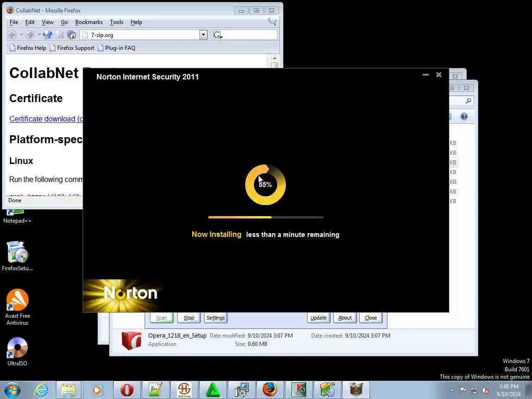The image size is (532, 399).
Task: Click the Firefox Stop loading icon
Action: click(x=60, y=35)
